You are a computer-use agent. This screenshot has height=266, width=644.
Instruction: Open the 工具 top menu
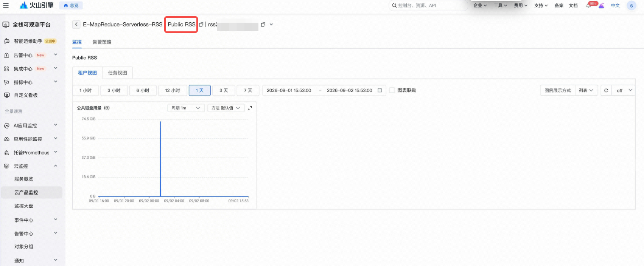pos(500,6)
